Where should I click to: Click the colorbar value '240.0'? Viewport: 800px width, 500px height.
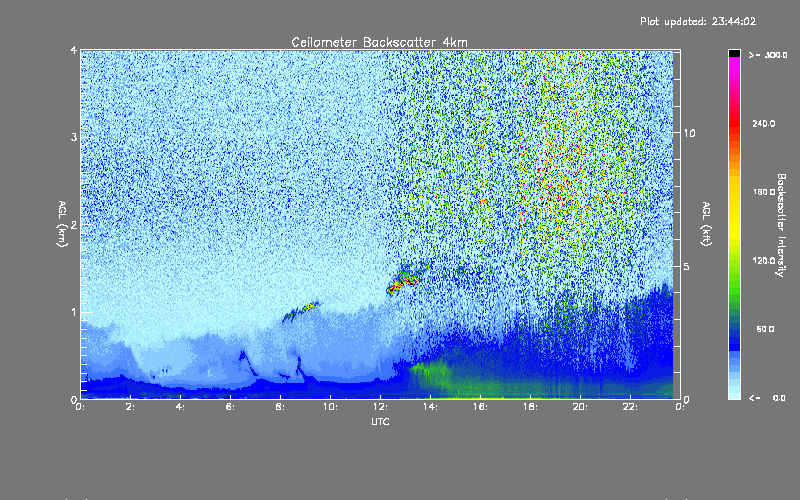pos(764,123)
